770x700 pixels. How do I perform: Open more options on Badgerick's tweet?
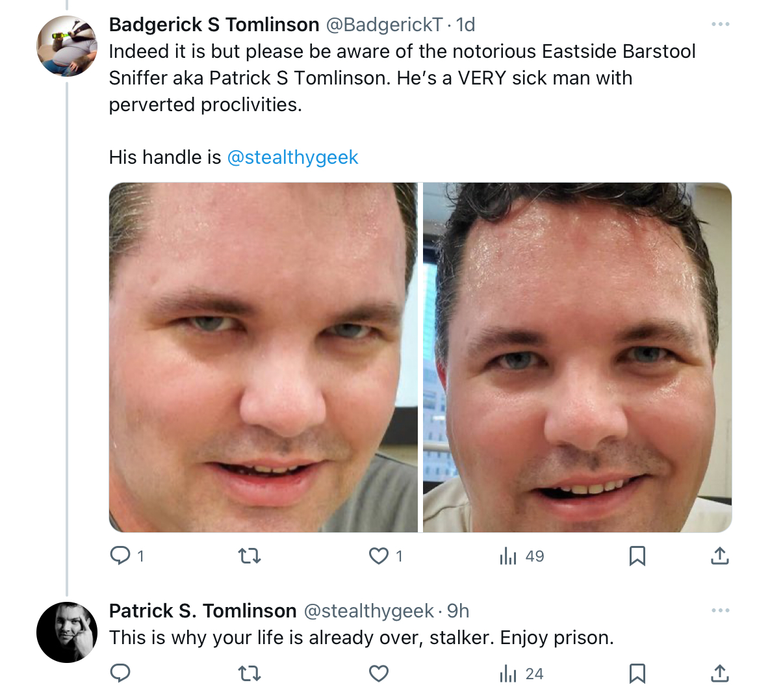point(721,24)
